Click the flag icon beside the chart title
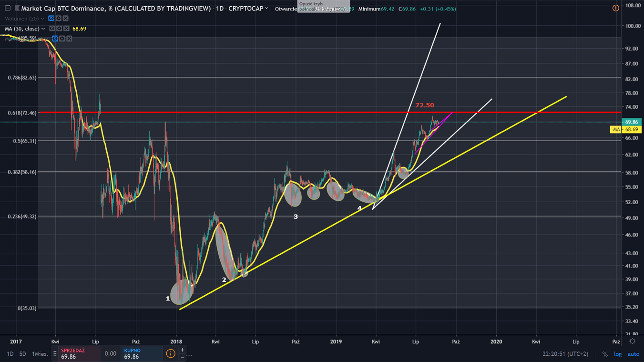The height and width of the screenshot is (362, 644). point(17,9)
